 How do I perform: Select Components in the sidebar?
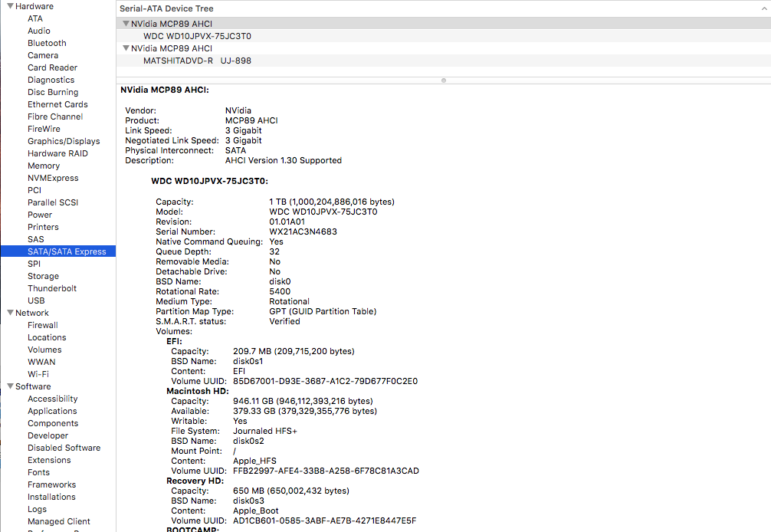pyautogui.click(x=53, y=423)
